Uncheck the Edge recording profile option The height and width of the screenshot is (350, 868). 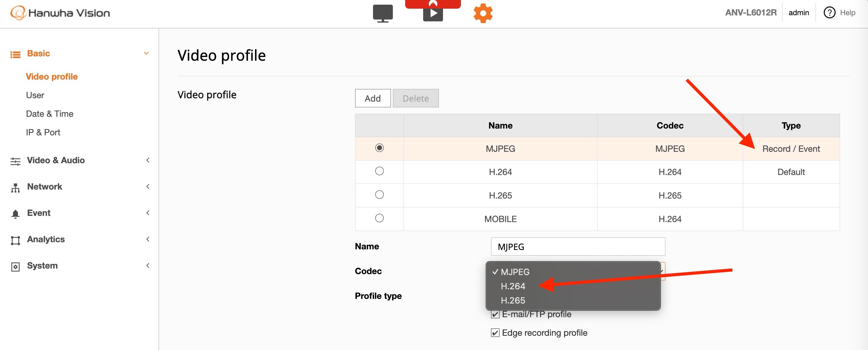[495, 332]
